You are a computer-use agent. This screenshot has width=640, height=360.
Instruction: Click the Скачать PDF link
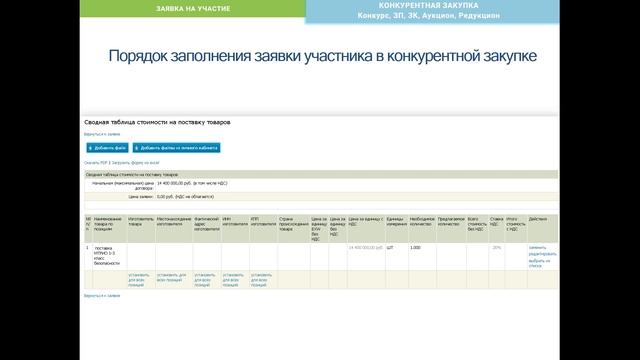[96, 163]
